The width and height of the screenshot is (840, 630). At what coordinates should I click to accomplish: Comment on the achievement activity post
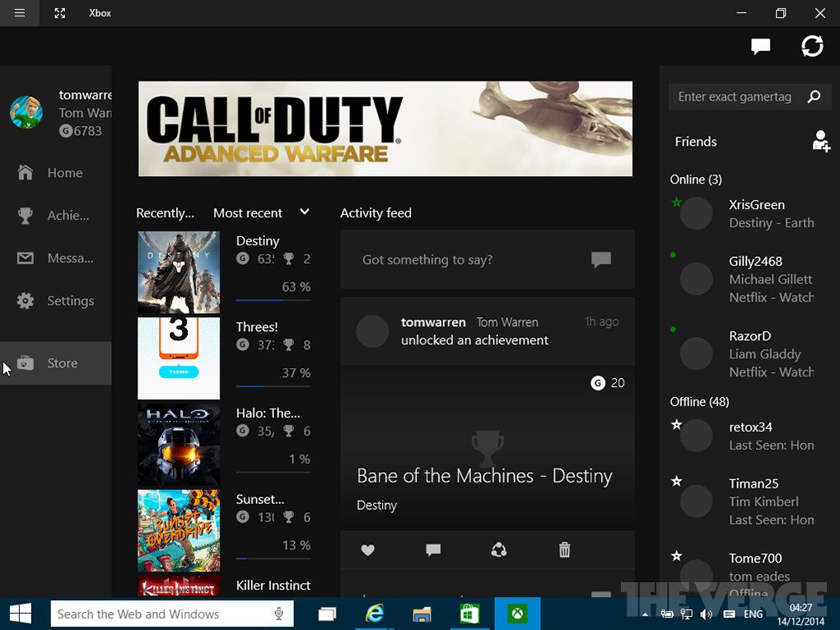(433, 550)
